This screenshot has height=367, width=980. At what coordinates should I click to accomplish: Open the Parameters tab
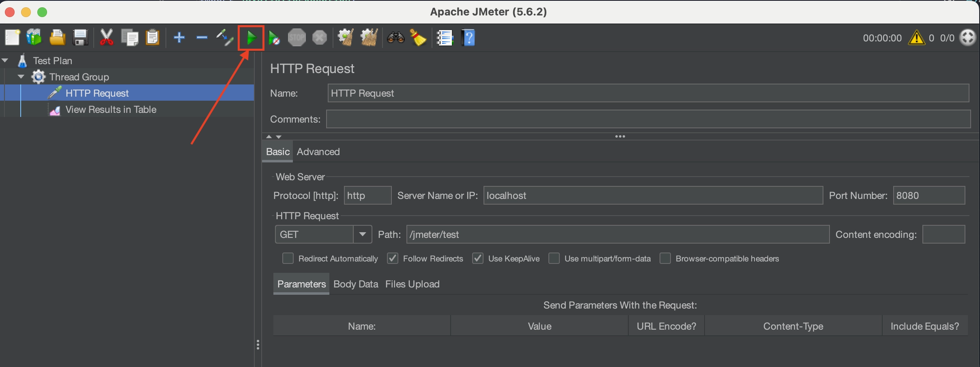tap(301, 284)
